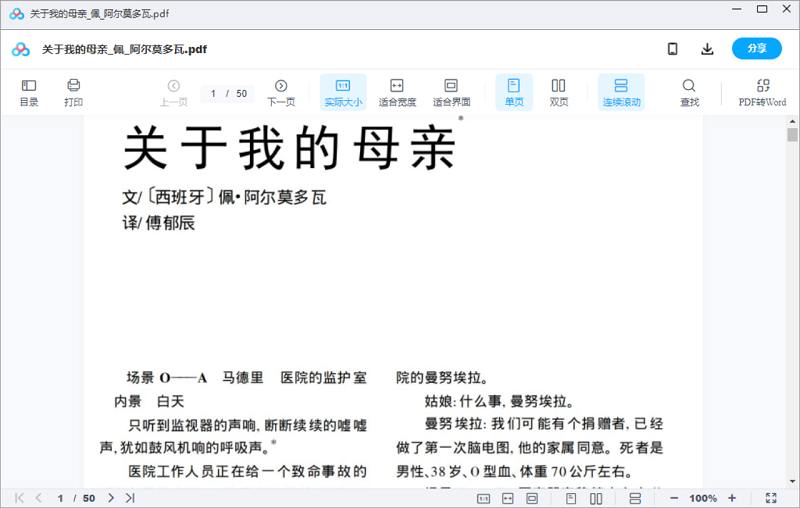The height and width of the screenshot is (508, 800).
Task: Toggle 连续滚动 continuous scrolling mode
Action: [x=621, y=92]
